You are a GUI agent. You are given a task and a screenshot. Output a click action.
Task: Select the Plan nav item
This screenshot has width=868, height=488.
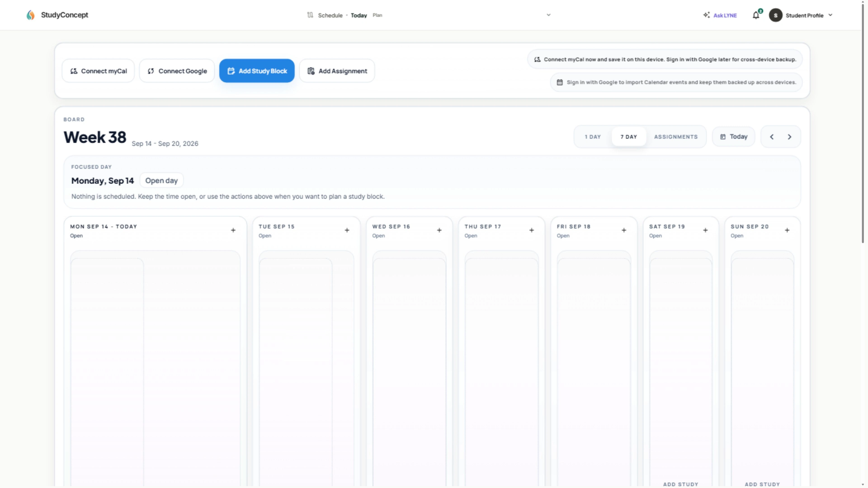pyautogui.click(x=377, y=15)
